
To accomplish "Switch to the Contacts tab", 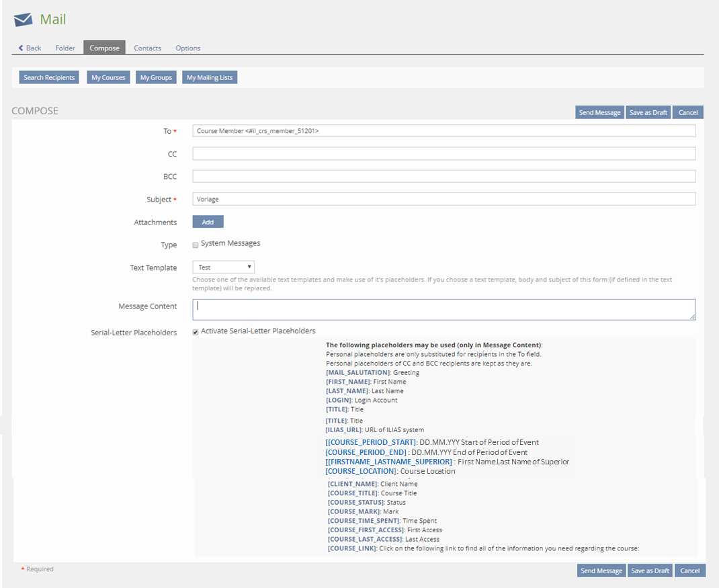I will tap(147, 48).
